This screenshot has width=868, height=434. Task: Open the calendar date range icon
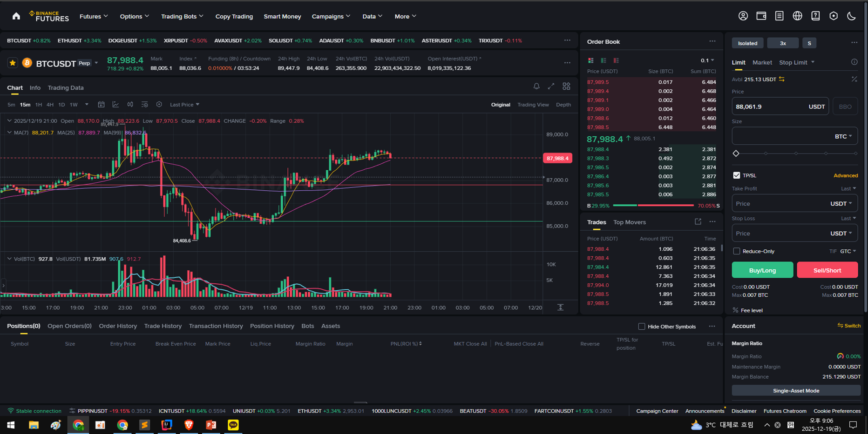pyautogui.click(x=101, y=105)
